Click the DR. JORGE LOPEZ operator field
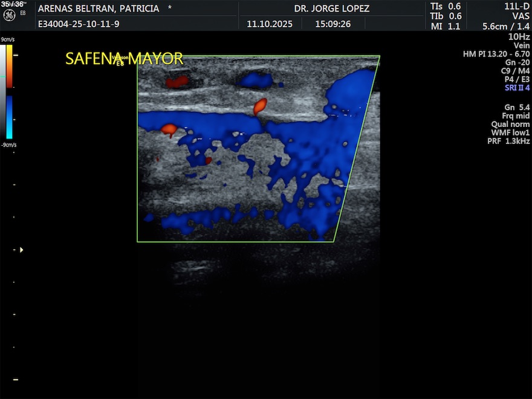This screenshot has height=399, width=532. (x=331, y=8)
